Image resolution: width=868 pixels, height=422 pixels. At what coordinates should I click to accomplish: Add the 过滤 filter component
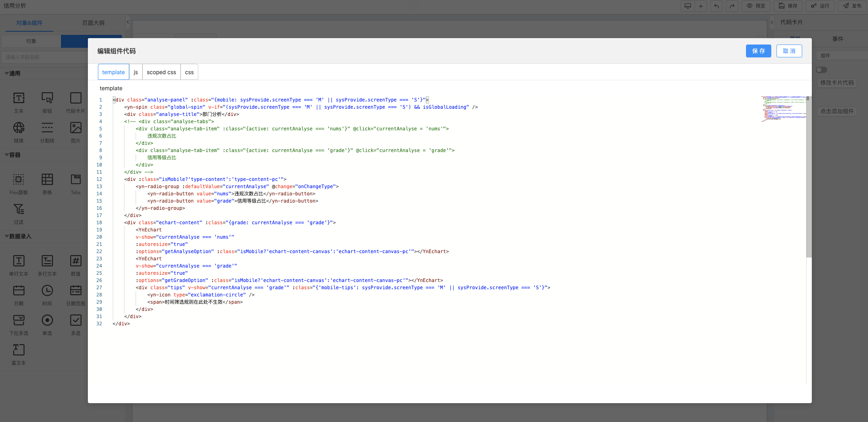[18, 214]
